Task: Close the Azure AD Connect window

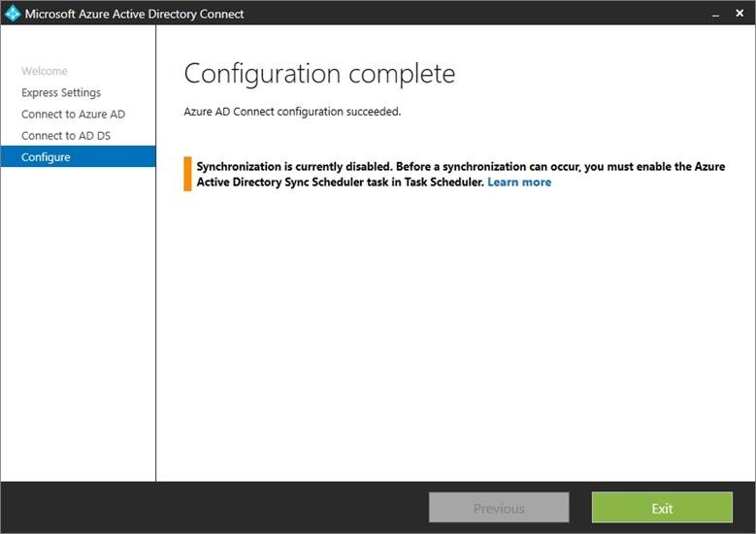Action: coord(740,13)
